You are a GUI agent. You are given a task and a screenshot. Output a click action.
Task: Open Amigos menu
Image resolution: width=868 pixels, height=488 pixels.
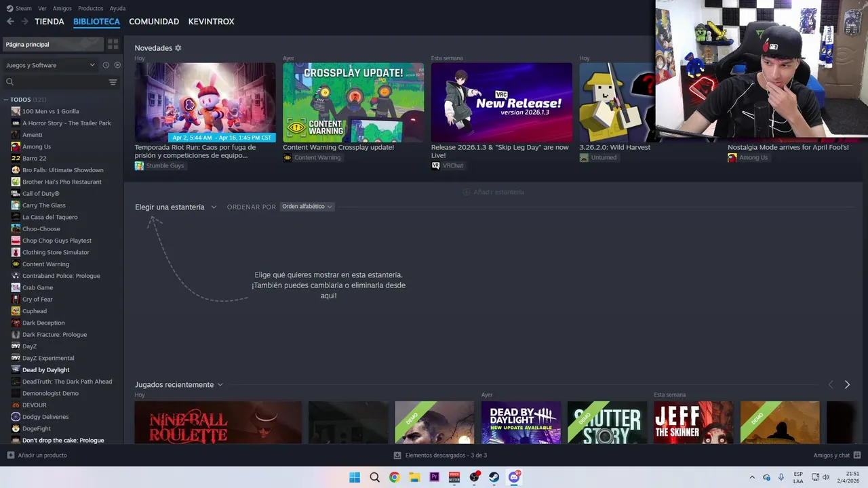[62, 8]
